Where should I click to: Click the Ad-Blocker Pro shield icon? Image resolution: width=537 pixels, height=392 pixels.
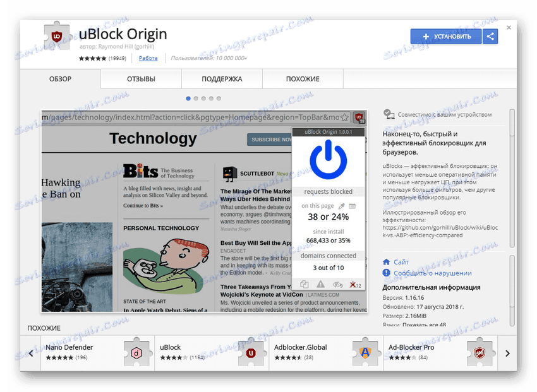[x=480, y=352]
